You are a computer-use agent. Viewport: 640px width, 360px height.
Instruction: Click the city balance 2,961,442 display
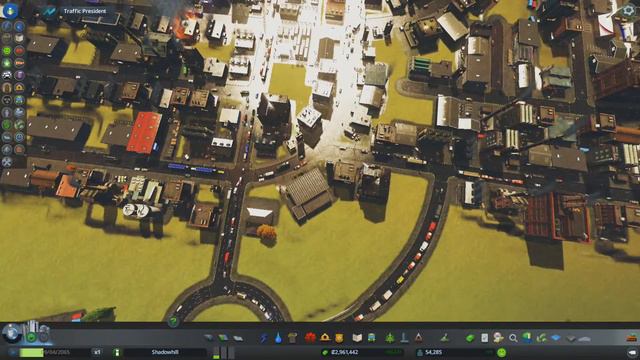[344, 352]
